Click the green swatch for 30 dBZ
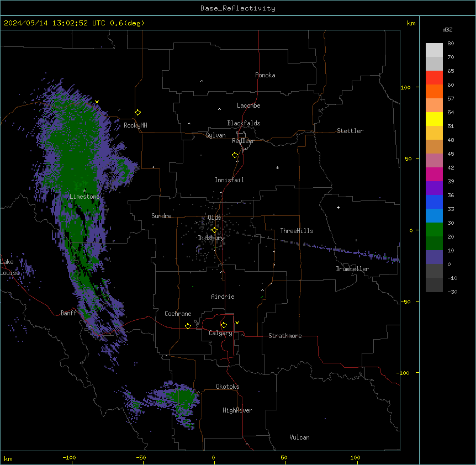 point(434,230)
